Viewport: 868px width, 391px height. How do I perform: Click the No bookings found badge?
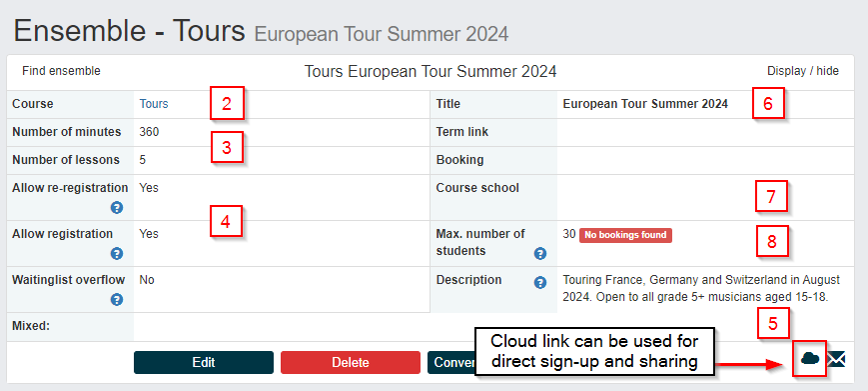coord(625,235)
